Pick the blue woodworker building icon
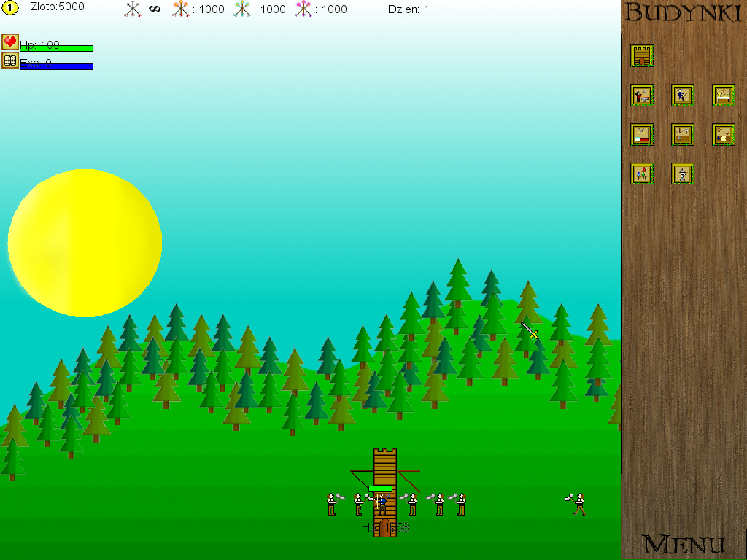Viewport: 747px width, 560px height. (x=682, y=96)
